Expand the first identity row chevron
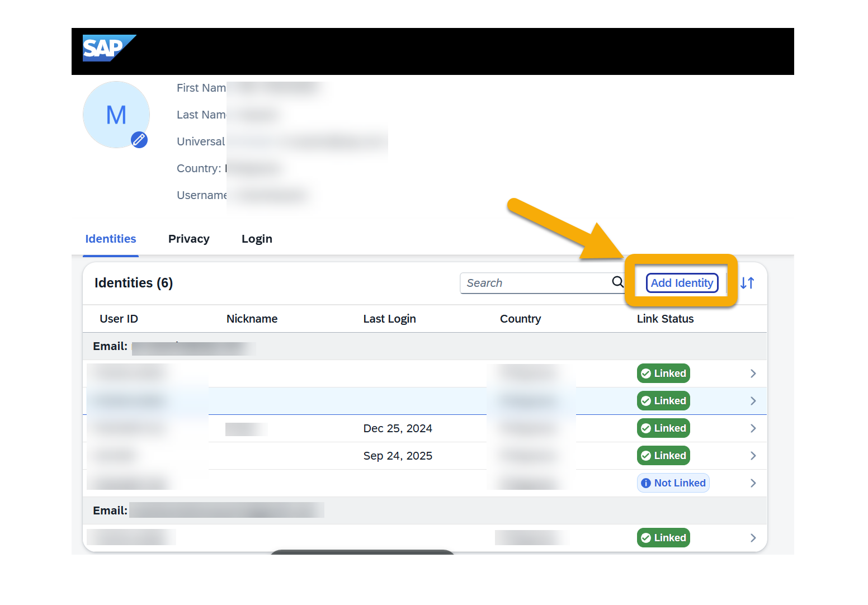 pos(753,374)
